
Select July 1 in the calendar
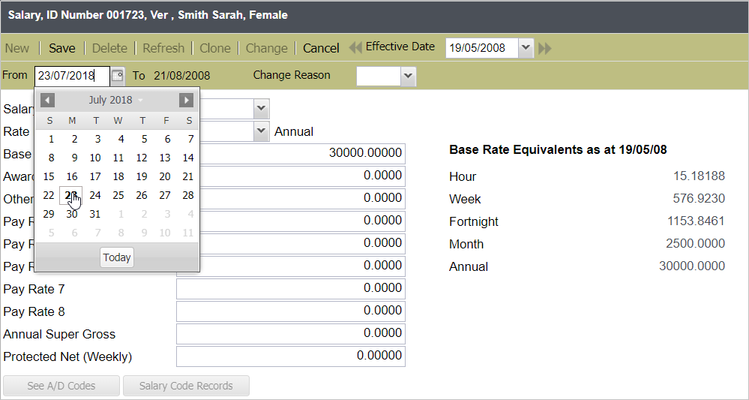point(51,140)
